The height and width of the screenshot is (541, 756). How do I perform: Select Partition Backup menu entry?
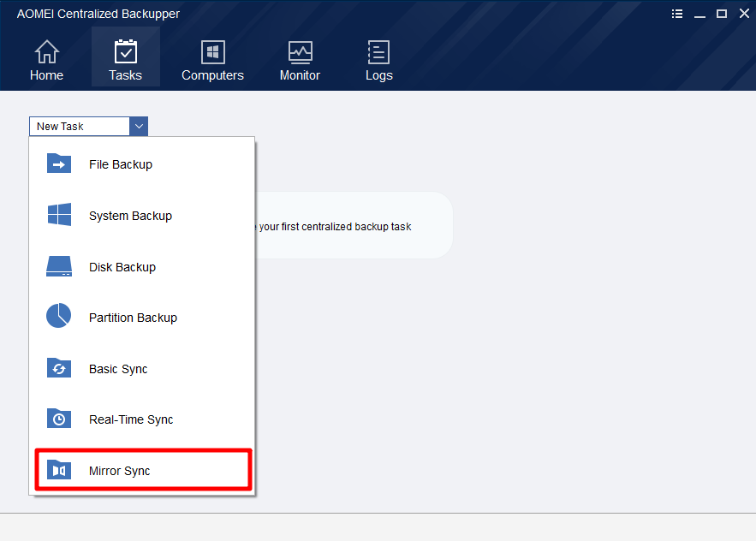click(x=142, y=318)
